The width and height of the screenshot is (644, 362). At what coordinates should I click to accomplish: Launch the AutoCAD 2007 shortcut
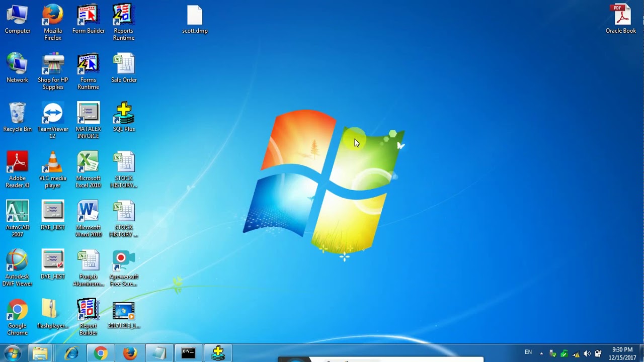pyautogui.click(x=18, y=219)
